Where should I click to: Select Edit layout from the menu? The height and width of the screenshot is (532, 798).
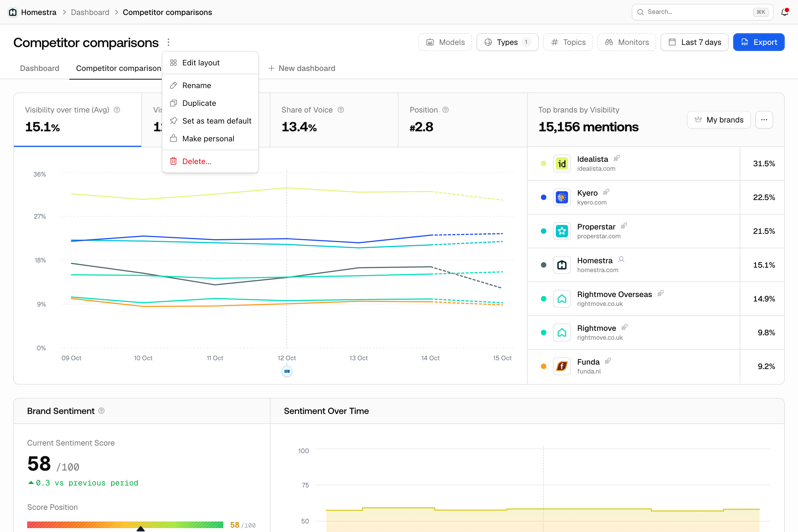(x=210, y=63)
